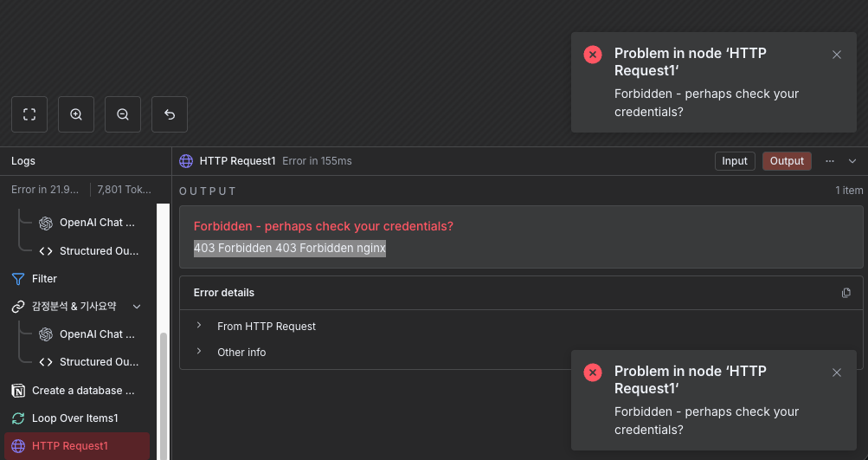868x460 pixels.
Task: Open the three-dots more options menu
Action: (830, 161)
